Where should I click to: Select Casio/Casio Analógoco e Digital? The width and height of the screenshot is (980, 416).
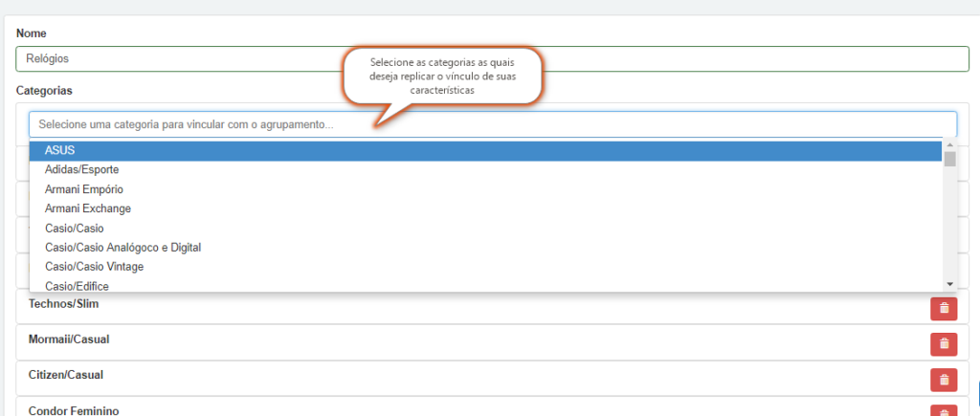pyautogui.click(x=485, y=248)
